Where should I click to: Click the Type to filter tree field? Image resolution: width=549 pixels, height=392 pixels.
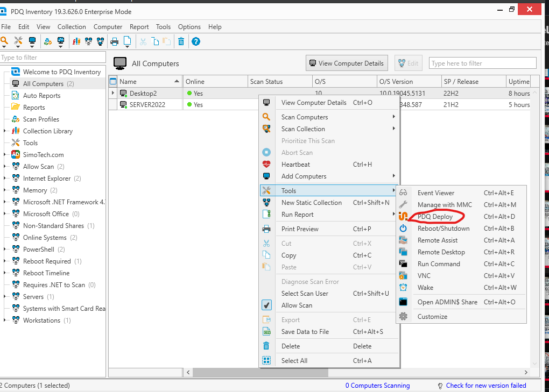pos(53,58)
